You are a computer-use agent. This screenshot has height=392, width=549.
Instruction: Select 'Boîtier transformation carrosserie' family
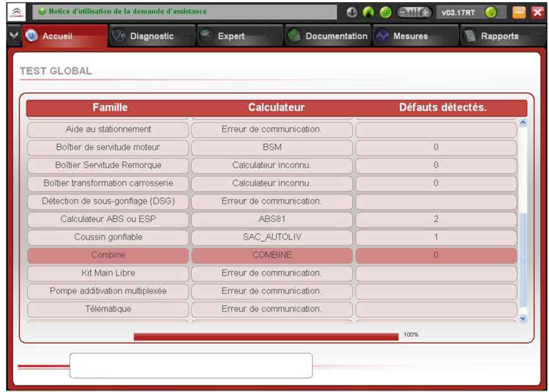point(108,183)
